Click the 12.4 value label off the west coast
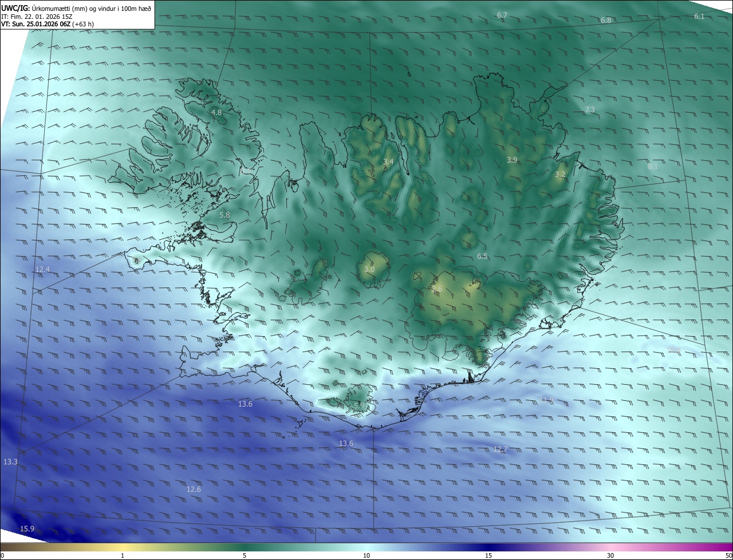 pyautogui.click(x=42, y=269)
